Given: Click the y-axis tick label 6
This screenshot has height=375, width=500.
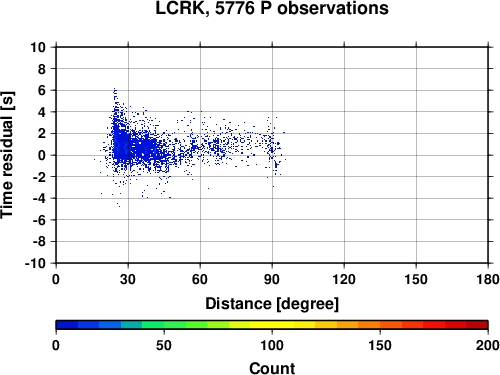Looking at the screenshot, I should [x=42, y=90].
